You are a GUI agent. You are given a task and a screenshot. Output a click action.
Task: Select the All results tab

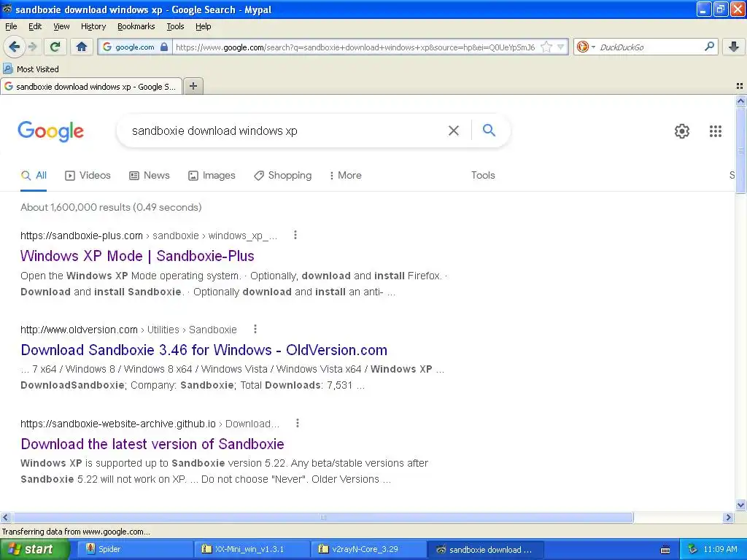(34, 175)
